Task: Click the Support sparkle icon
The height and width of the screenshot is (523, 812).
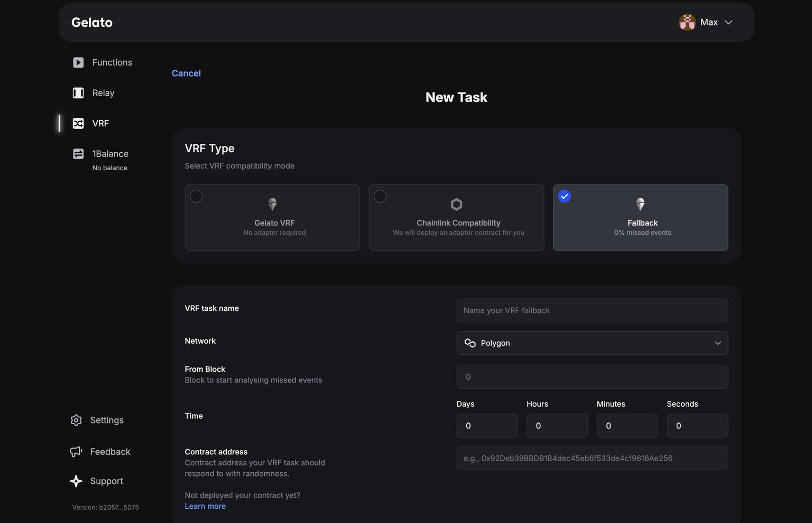Action: point(76,481)
